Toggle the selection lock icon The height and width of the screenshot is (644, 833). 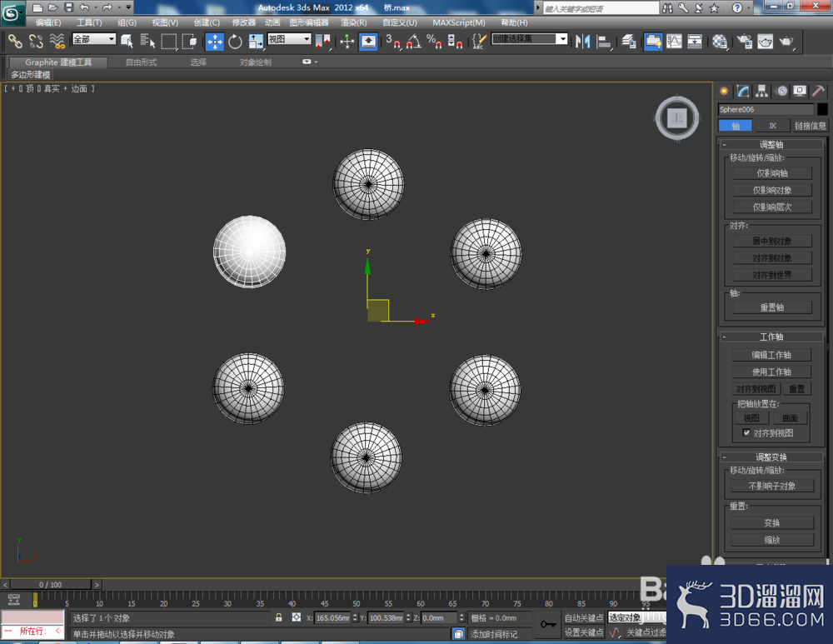pyautogui.click(x=278, y=617)
